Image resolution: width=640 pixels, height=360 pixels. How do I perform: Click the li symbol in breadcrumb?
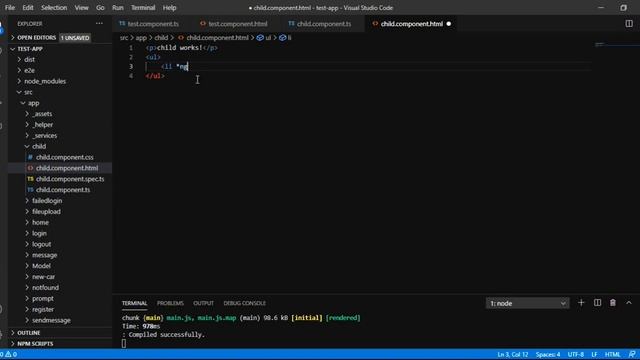point(285,38)
